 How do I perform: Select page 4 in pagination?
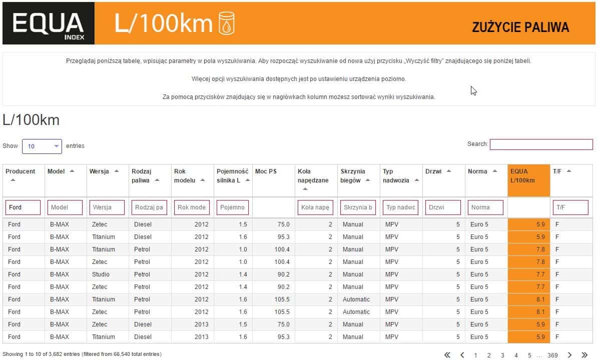click(x=516, y=355)
